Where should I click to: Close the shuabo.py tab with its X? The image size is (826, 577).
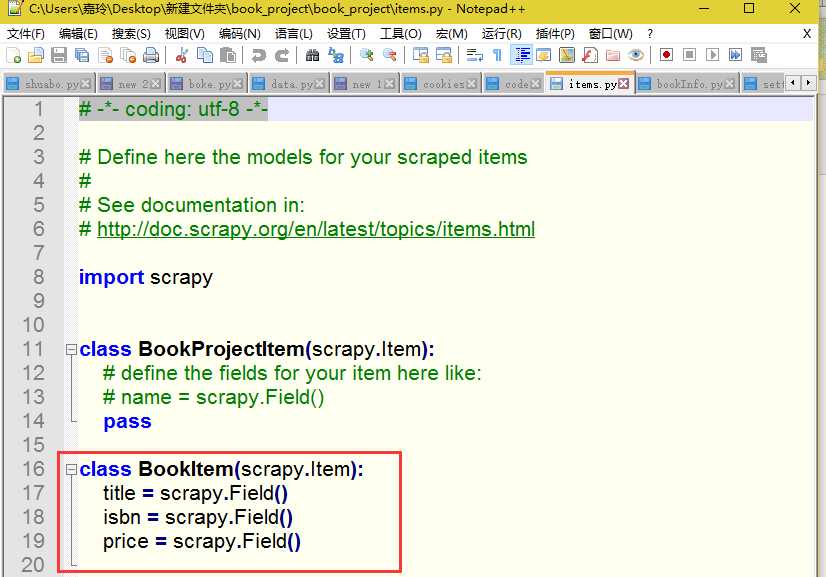coord(86,84)
